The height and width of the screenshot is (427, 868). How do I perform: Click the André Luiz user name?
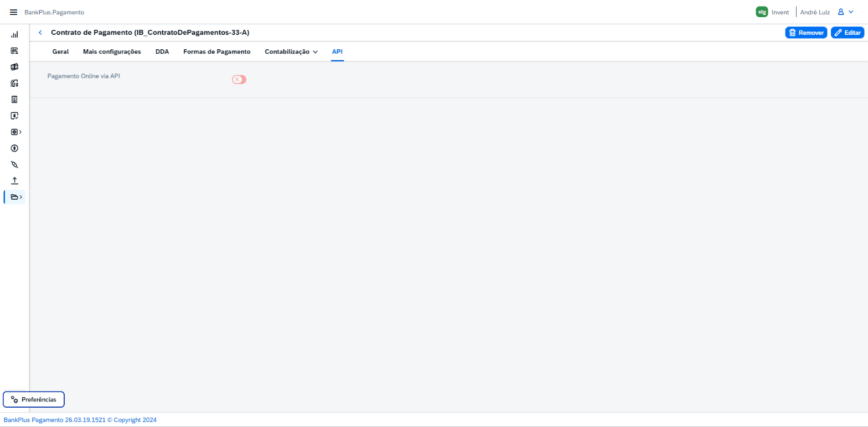[815, 12]
